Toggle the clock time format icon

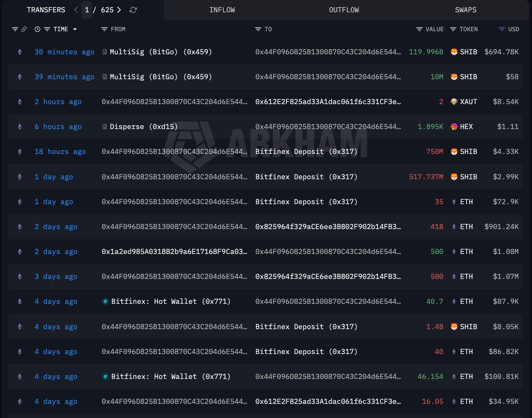(x=38, y=29)
